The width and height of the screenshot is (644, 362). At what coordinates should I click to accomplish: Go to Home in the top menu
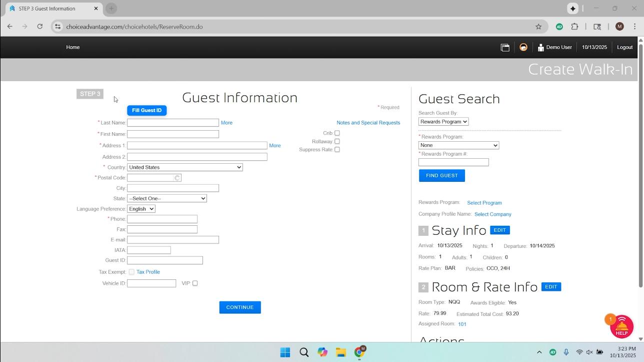coord(73,47)
